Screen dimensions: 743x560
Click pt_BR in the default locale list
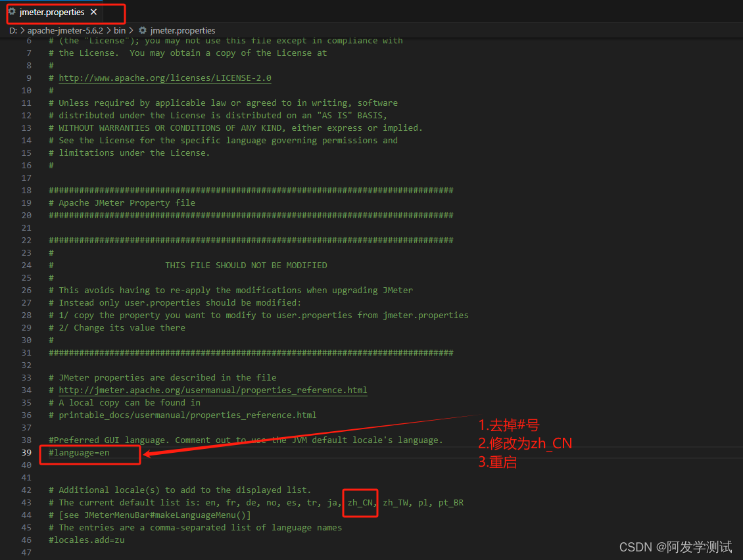click(x=451, y=503)
